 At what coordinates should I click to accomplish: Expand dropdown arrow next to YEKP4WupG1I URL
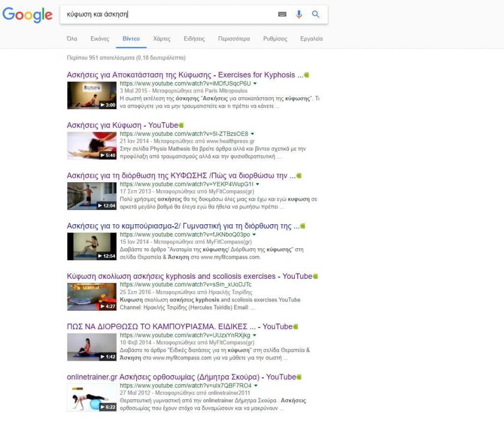(257, 184)
